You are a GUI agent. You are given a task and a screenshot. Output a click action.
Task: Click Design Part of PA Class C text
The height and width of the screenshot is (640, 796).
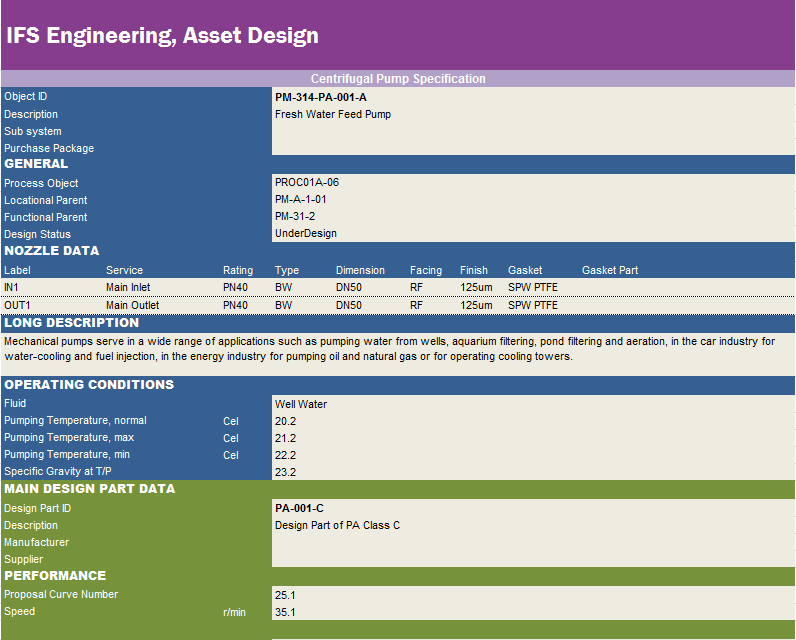click(337, 525)
